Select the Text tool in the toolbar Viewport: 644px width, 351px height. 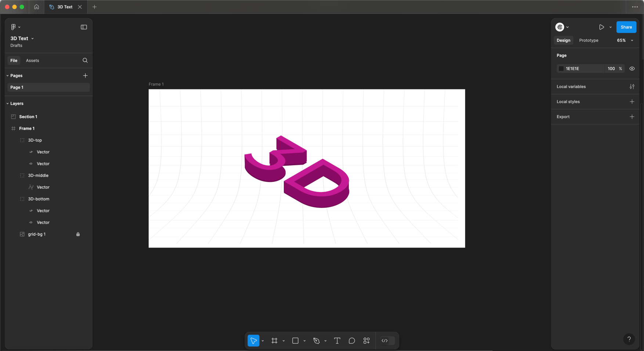point(337,341)
